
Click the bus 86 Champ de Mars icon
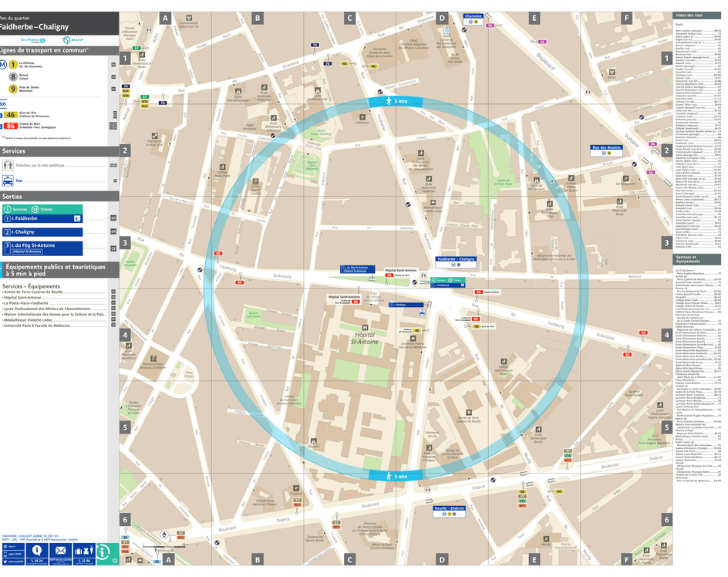11,126
